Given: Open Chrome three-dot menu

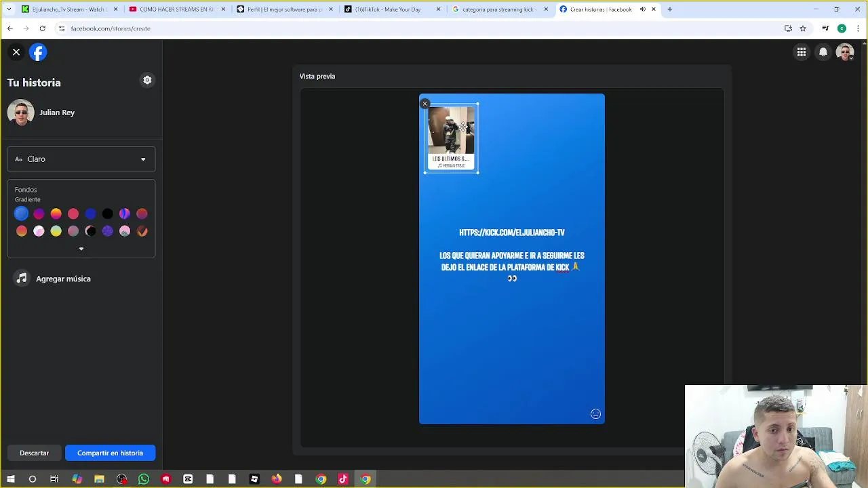Looking at the screenshot, I should point(858,28).
